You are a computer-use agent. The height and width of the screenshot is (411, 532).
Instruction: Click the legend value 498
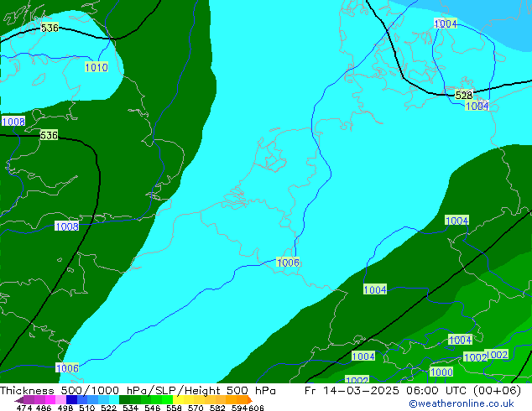[x=65, y=408]
